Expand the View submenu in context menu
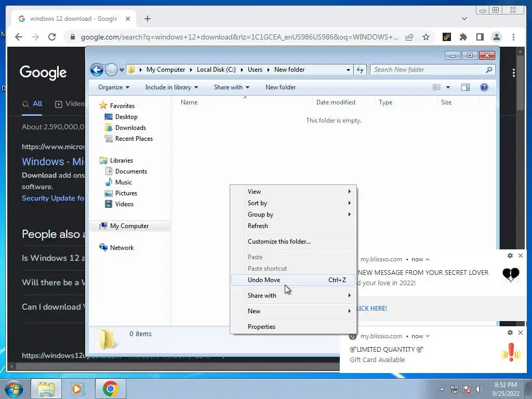The image size is (532, 399). (x=293, y=192)
